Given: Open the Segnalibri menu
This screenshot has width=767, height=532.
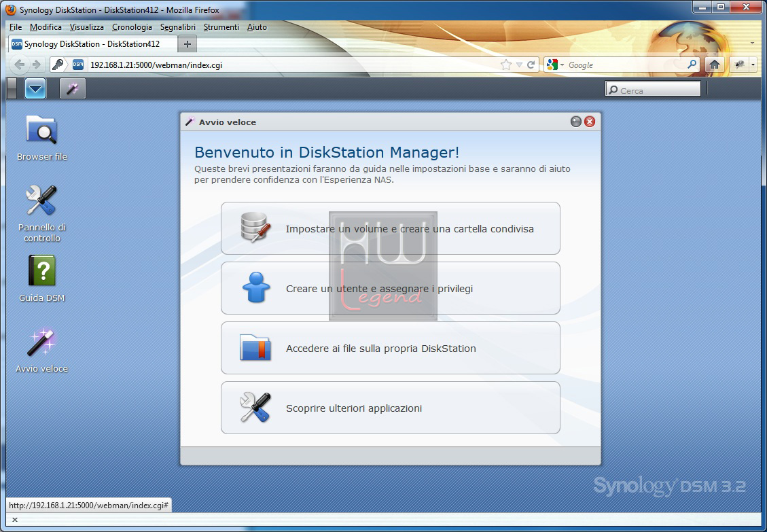Looking at the screenshot, I should tap(177, 27).
